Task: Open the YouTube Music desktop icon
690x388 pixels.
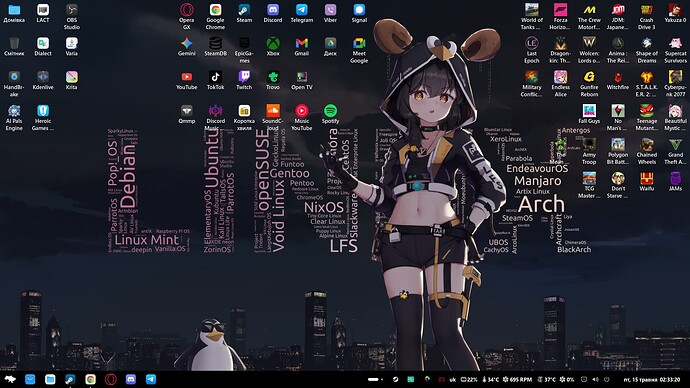Action: pos(301,117)
